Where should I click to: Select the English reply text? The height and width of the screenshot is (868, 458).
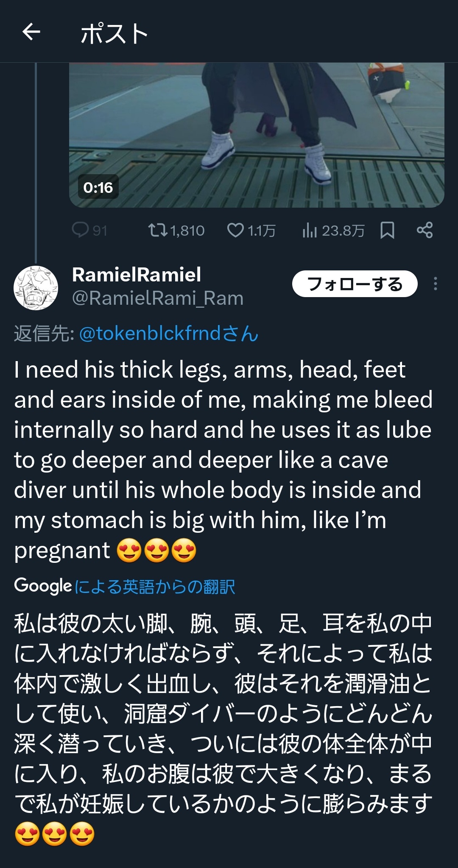click(x=223, y=460)
